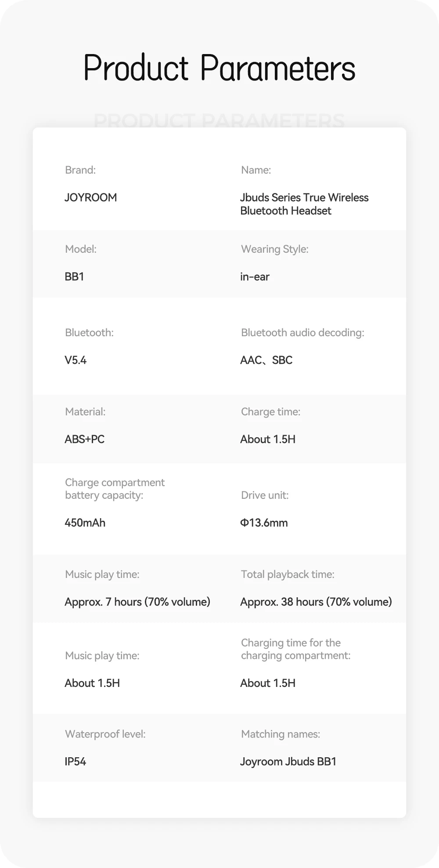Click the Wearing Style label
This screenshot has height=868, width=439.
pos(274,249)
